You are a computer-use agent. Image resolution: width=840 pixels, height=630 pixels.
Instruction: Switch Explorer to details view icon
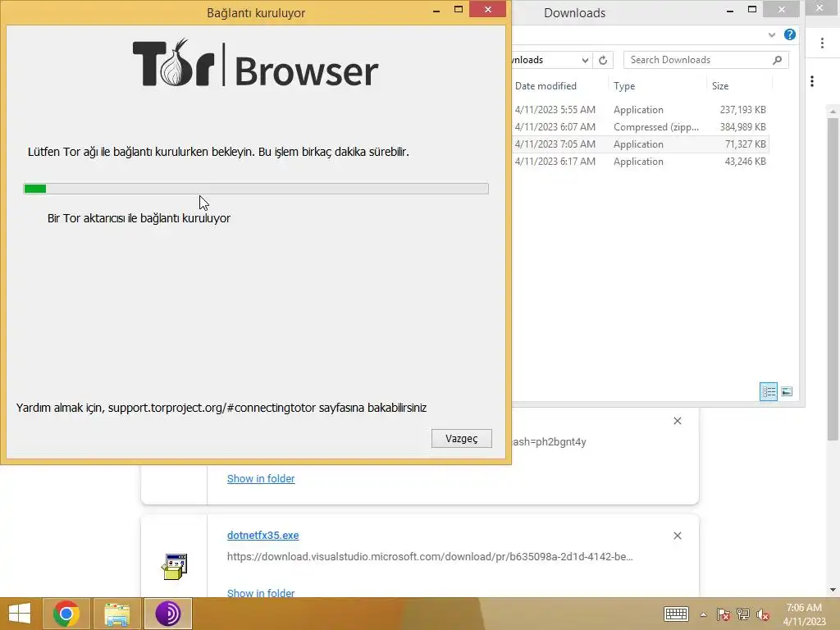(768, 391)
